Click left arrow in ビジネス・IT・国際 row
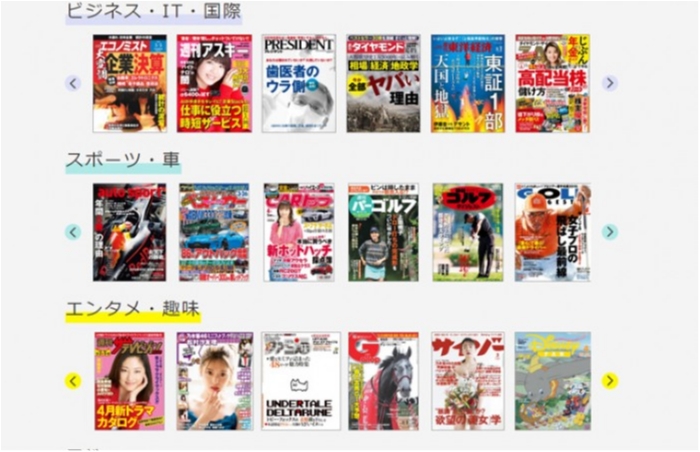 pos(73,83)
